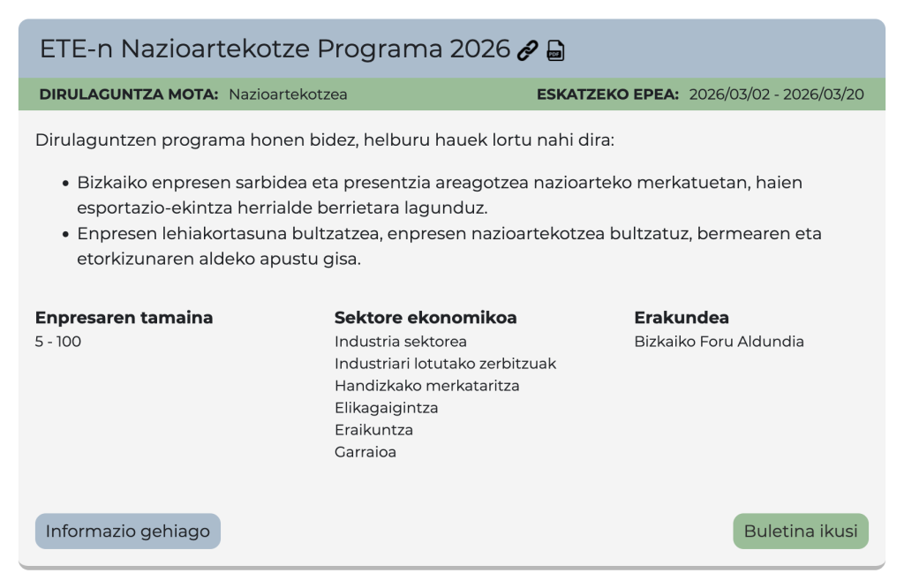
Task: Click the Sektore ekonomikoa heading
Action: pos(426,318)
